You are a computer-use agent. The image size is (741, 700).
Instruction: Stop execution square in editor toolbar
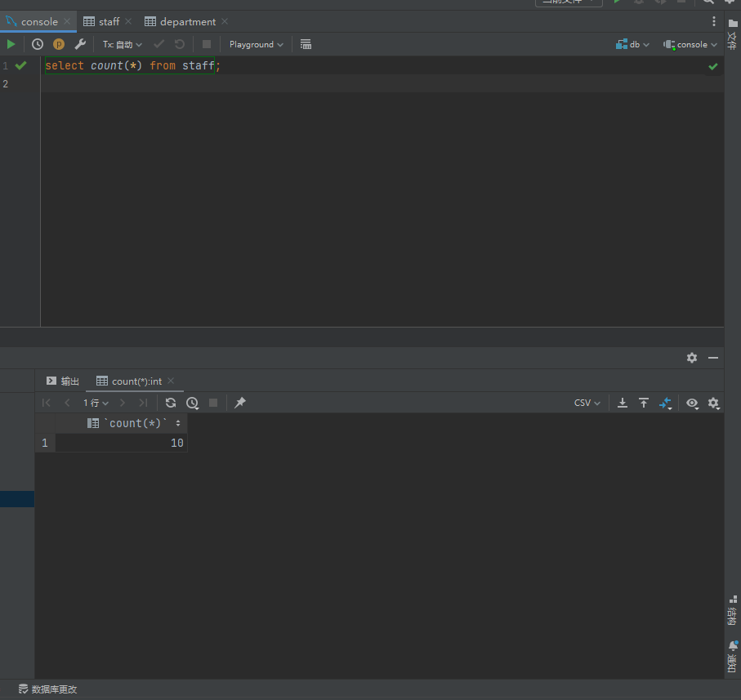click(x=207, y=44)
